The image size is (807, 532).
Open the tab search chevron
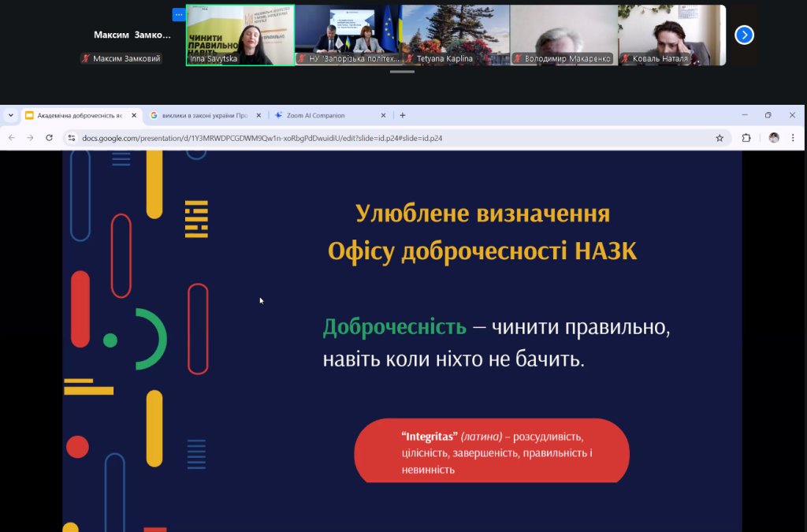click(x=10, y=113)
